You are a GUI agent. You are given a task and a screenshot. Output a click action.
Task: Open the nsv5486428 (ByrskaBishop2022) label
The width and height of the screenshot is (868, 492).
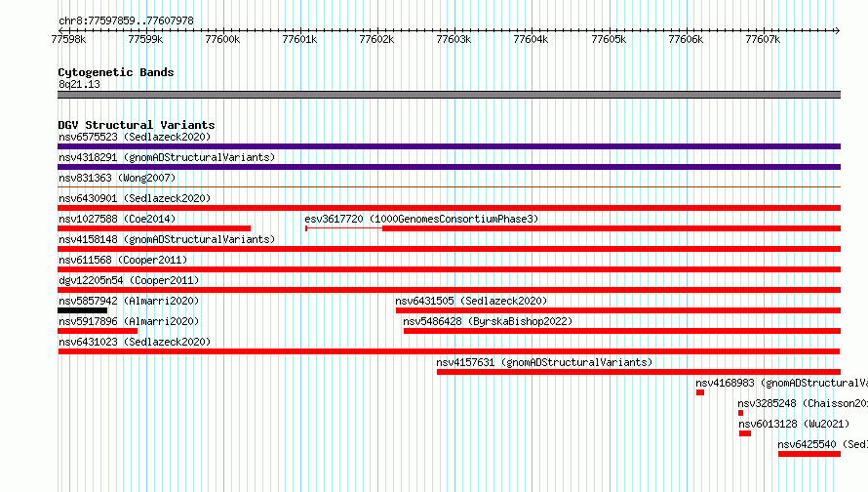click(488, 321)
